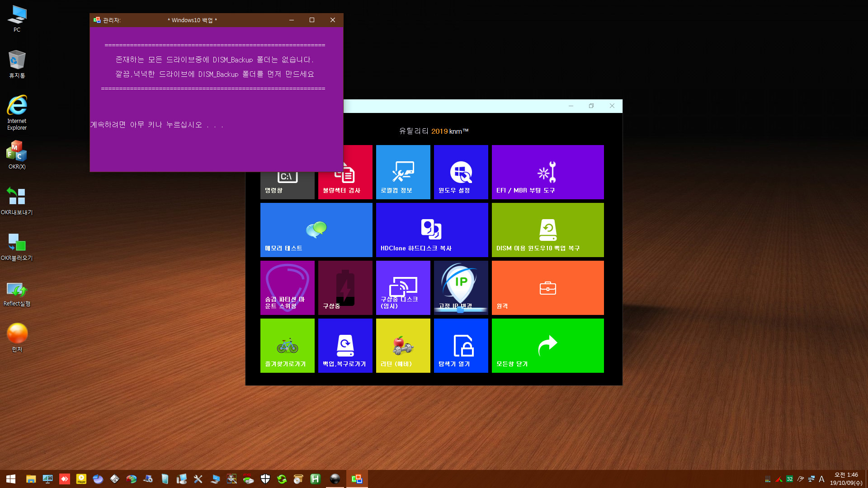Launch the EFI / MBR 부팅 도구 tile
This screenshot has width=868, height=488.
547,172
